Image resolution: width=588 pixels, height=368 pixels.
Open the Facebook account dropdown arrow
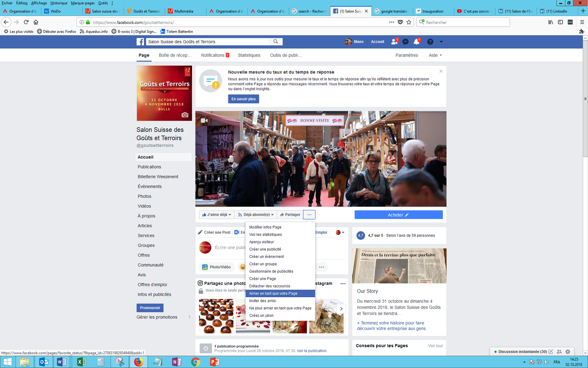tap(441, 42)
